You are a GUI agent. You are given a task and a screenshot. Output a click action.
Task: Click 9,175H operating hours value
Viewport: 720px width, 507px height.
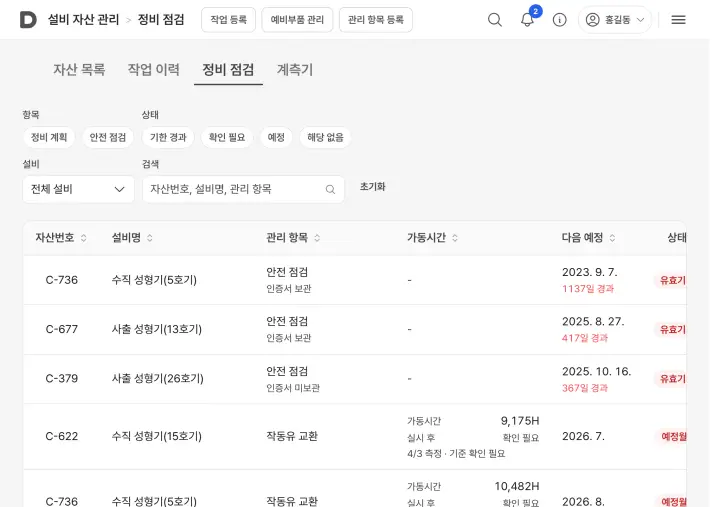(x=520, y=421)
